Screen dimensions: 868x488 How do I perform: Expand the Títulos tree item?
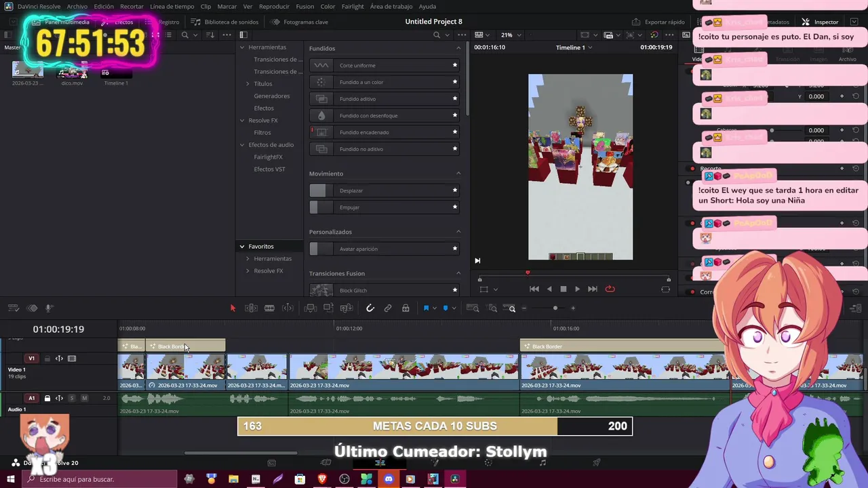tap(248, 84)
